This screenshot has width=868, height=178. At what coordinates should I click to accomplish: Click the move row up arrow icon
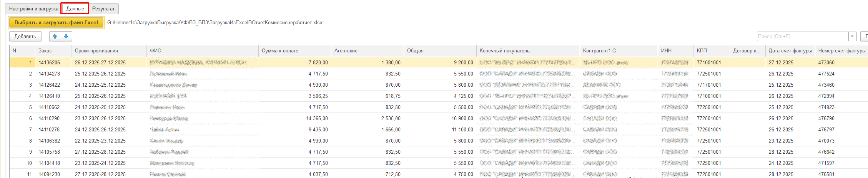point(55,36)
